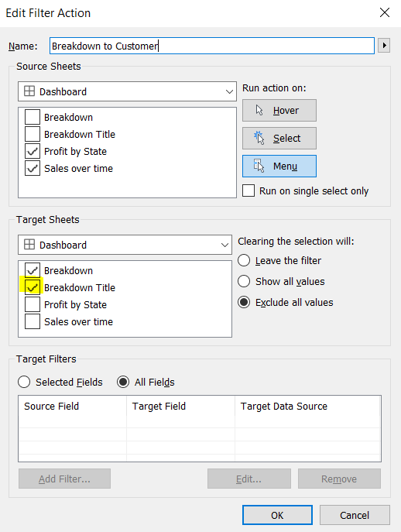Select Leave the filter option
The height and width of the screenshot is (532, 401).
point(244,260)
